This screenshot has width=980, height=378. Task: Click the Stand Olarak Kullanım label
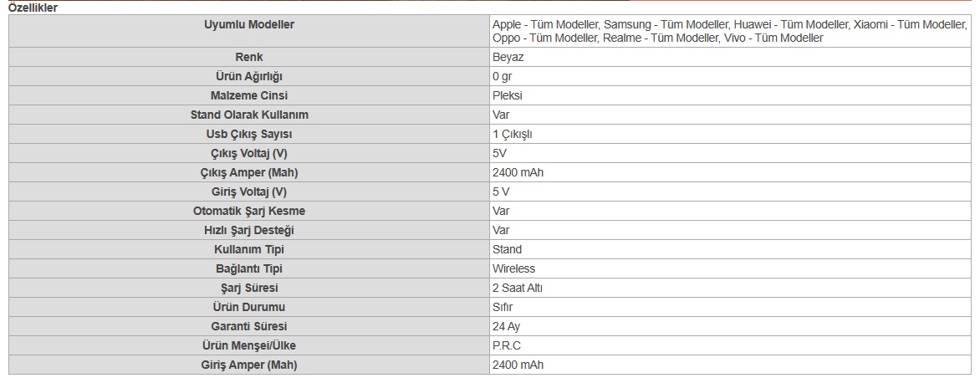(x=249, y=115)
